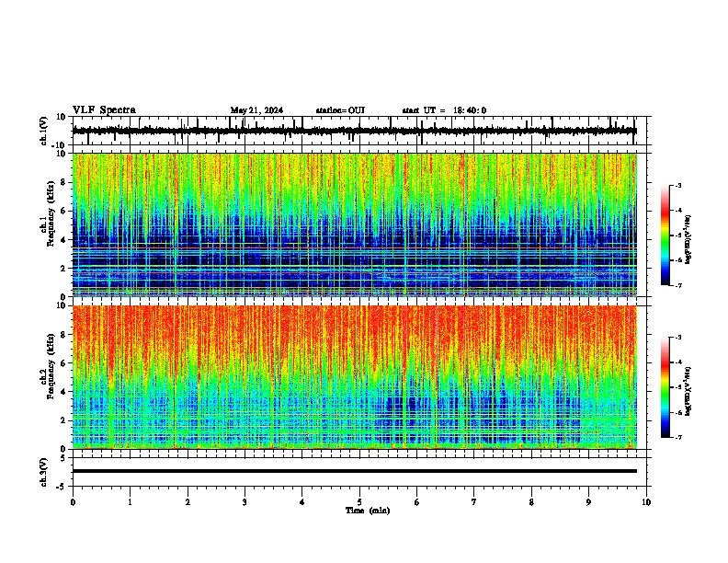Click the time axis tick label '10'

[646, 502]
